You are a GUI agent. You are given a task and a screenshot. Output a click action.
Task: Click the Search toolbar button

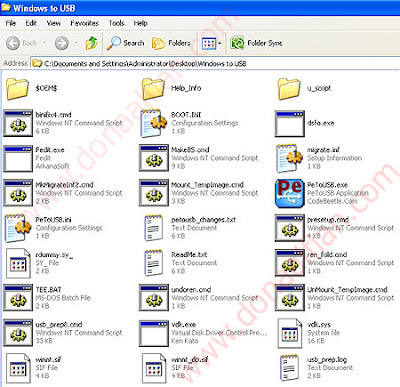[x=126, y=43]
